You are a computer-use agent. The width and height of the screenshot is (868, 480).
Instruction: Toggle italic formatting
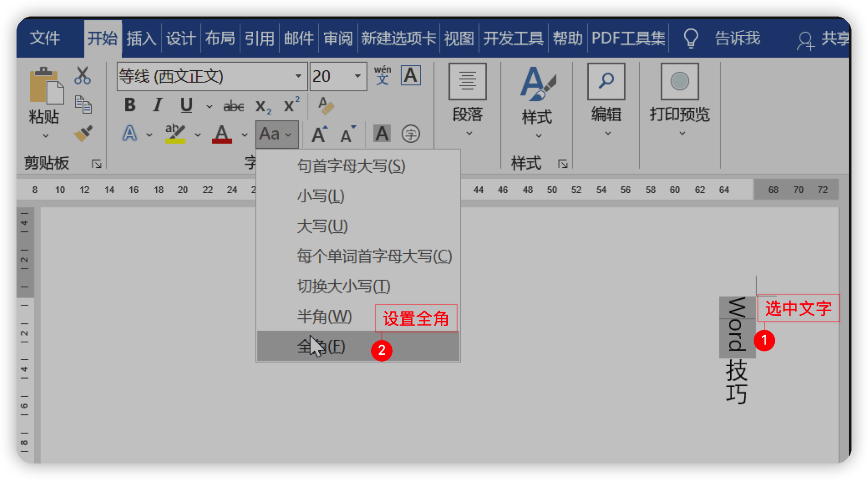coord(158,105)
